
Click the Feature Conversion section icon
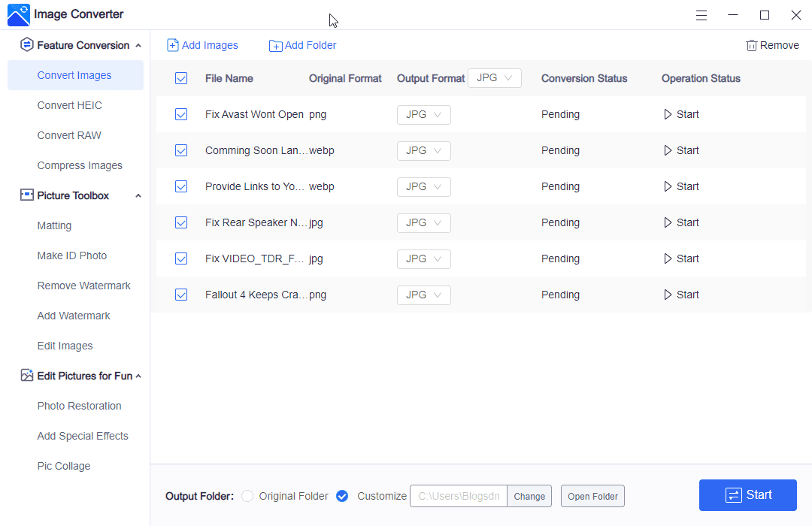pos(27,45)
